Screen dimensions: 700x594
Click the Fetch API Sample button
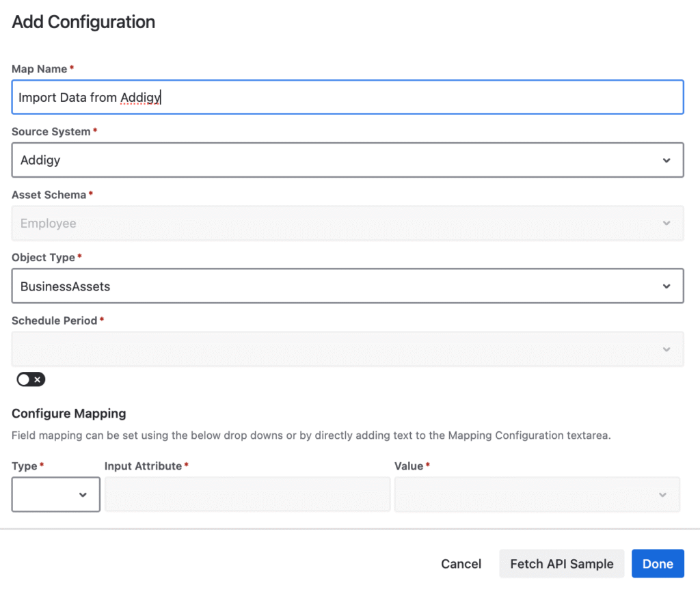pos(561,564)
